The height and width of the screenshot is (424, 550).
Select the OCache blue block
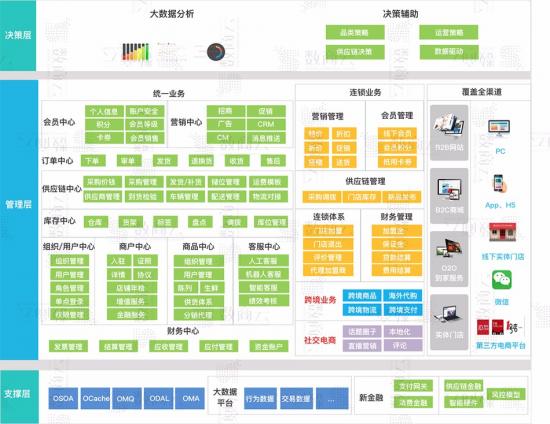[95, 398]
